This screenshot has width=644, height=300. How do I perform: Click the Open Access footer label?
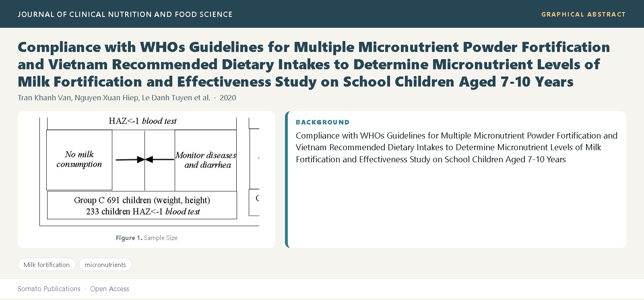point(109,289)
